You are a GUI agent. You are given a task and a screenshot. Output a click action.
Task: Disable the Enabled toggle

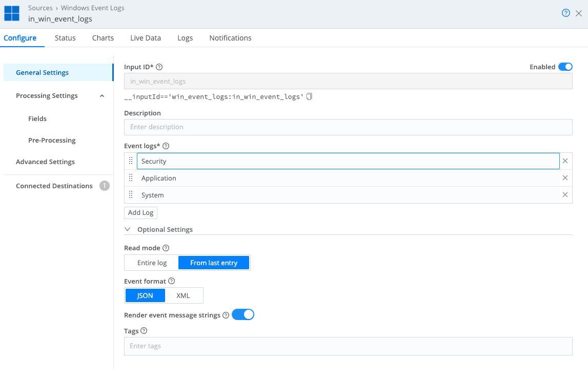click(x=565, y=67)
